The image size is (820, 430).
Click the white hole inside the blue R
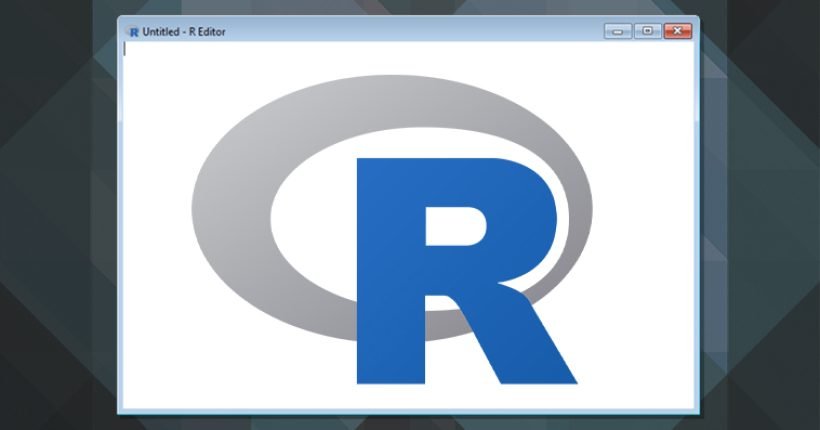[x=455, y=226]
